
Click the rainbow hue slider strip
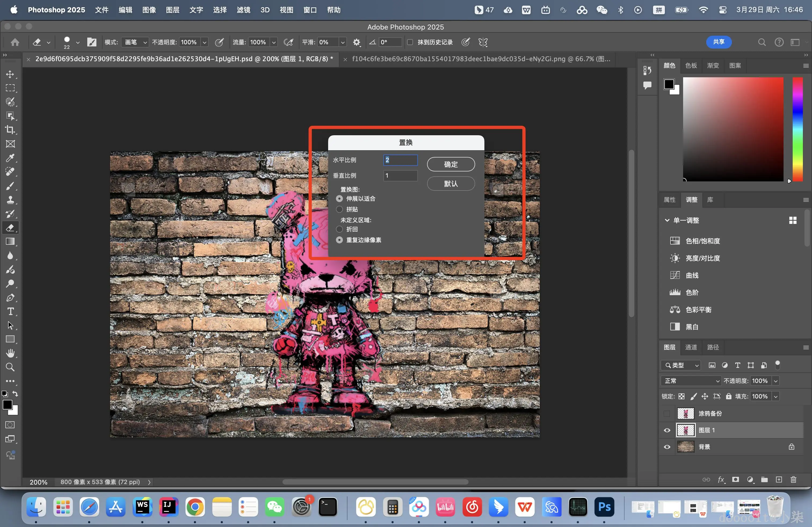(x=797, y=130)
